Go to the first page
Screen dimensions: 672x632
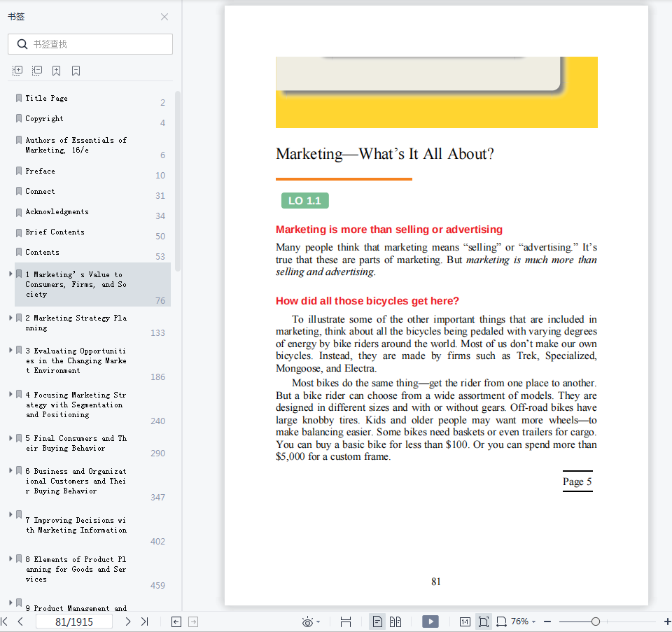coord(5,622)
